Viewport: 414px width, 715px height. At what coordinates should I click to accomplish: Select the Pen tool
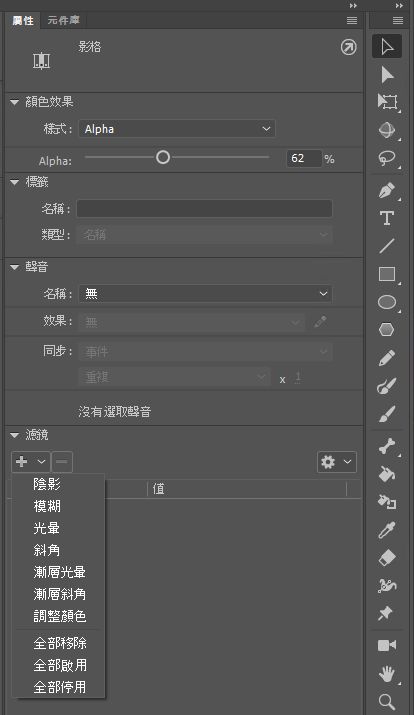(x=387, y=190)
